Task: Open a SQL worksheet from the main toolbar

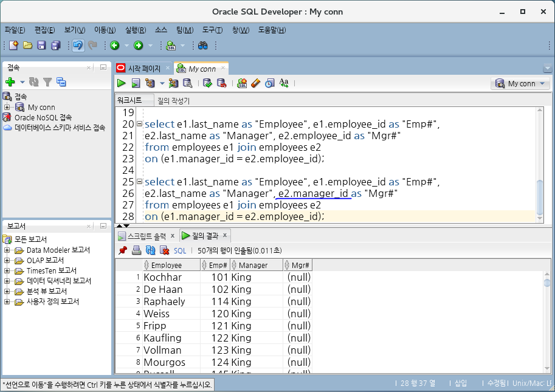Action: pyautogui.click(x=171, y=46)
